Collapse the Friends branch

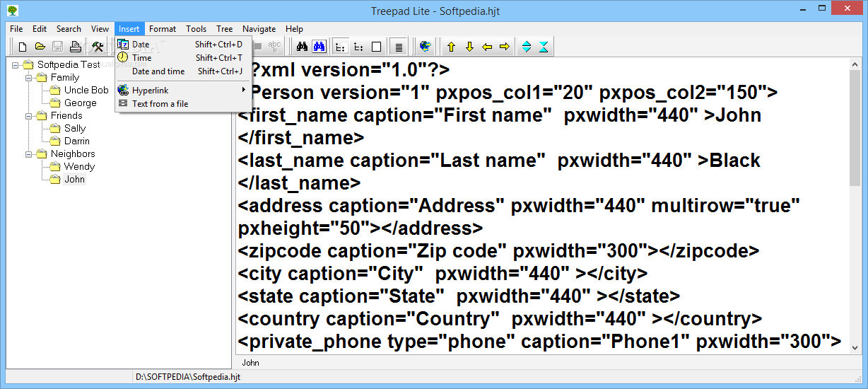click(x=29, y=115)
